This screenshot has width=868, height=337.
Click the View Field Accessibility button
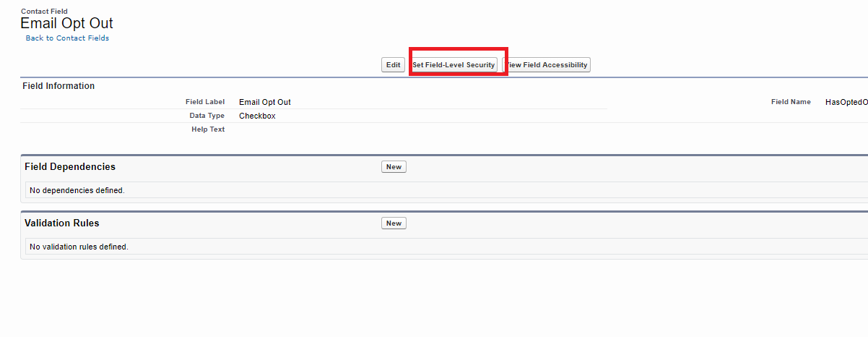pos(547,65)
